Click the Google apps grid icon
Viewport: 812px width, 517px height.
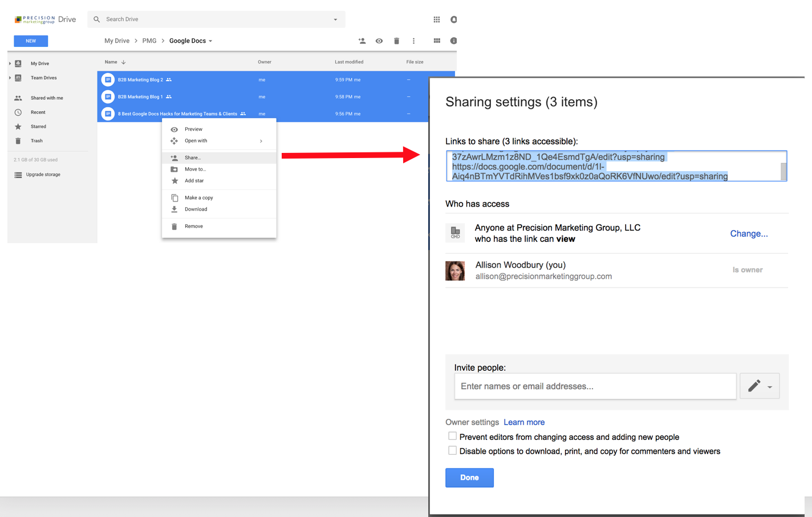tap(436, 19)
